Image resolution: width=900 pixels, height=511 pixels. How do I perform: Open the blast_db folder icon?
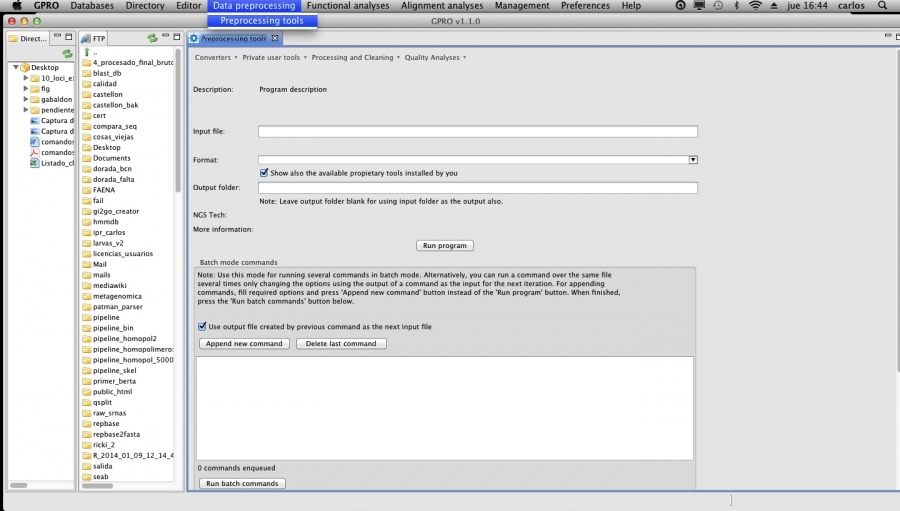[x=87, y=73]
